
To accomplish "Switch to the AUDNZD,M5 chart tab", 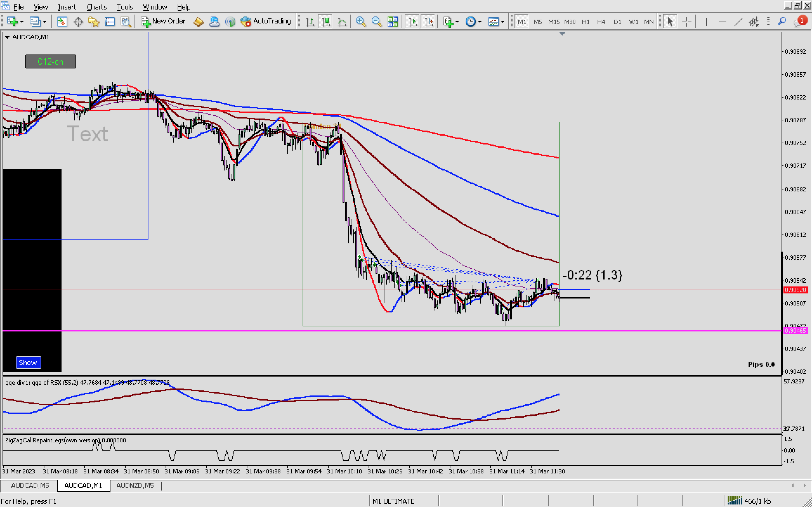I will pyautogui.click(x=135, y=485).
